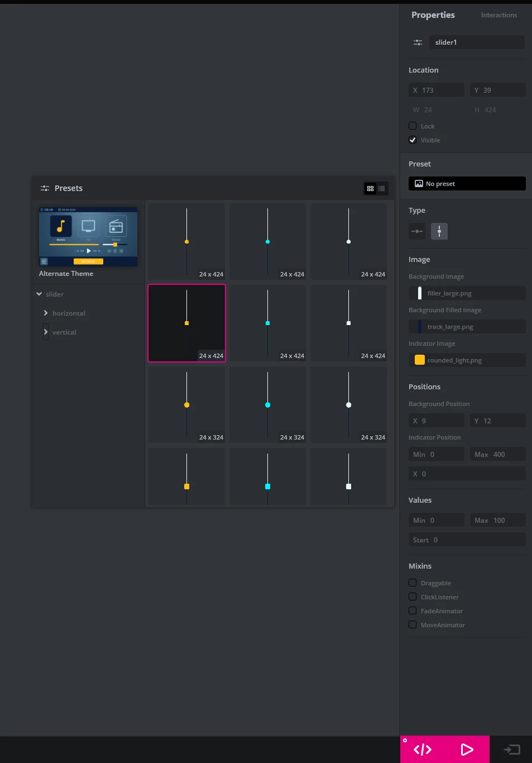
Task: Uncheck the Visible checkbox
Action: pyautogui.click(x=413, y=140)
